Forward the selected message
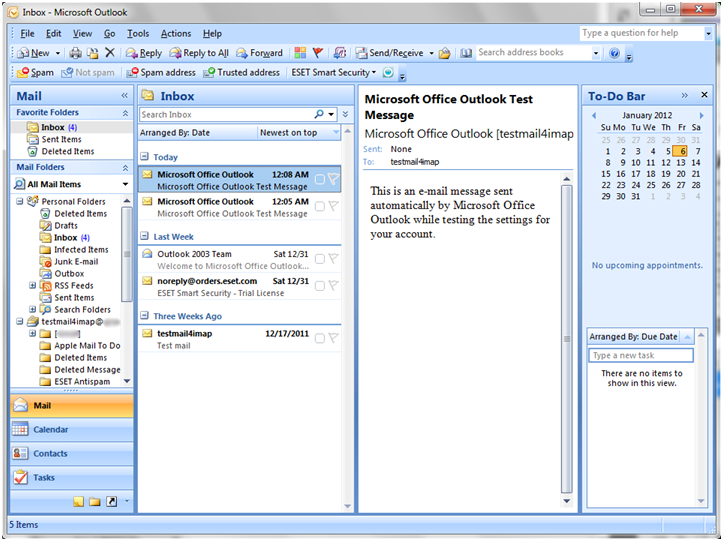The image size is (723, 541). coord(259,53)
